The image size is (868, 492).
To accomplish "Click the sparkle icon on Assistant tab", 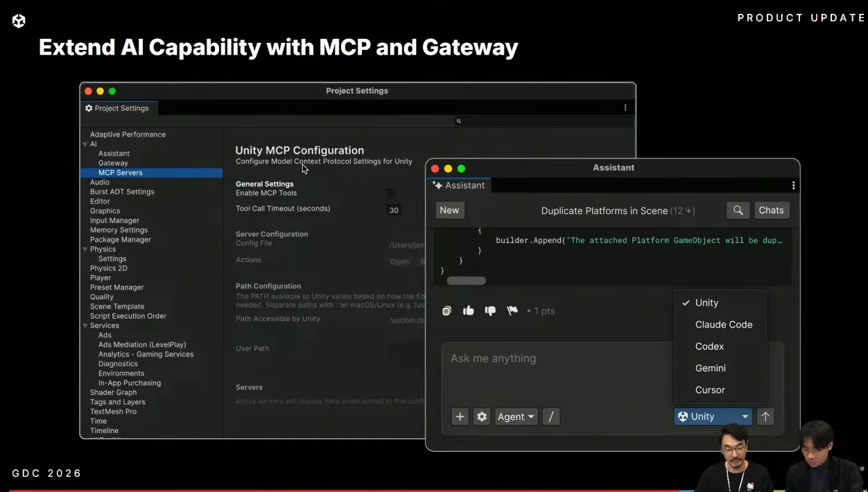I will click(437, 185).
